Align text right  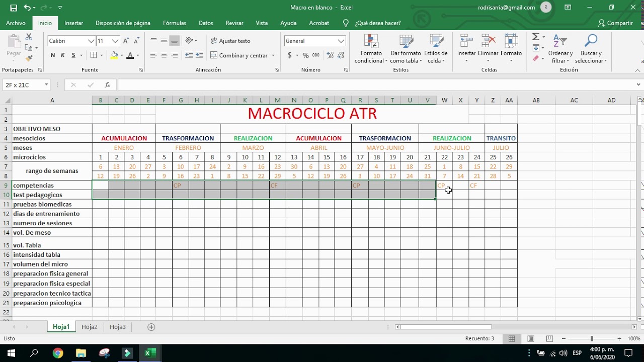click(175, 55)
